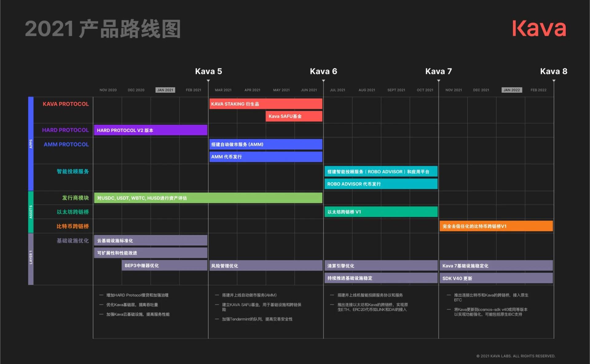Click the green USDC, USDT, WBTC asset bar

208,198
